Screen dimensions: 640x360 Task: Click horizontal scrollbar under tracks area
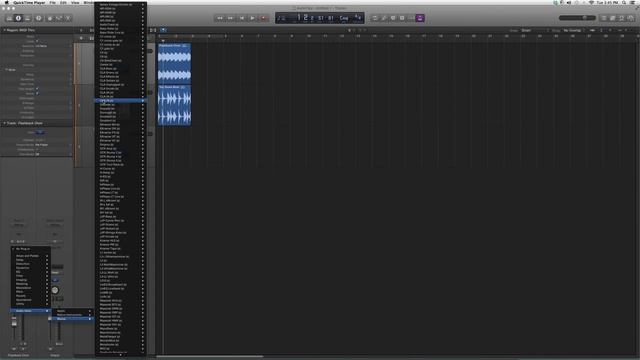(x=209, y=356)
